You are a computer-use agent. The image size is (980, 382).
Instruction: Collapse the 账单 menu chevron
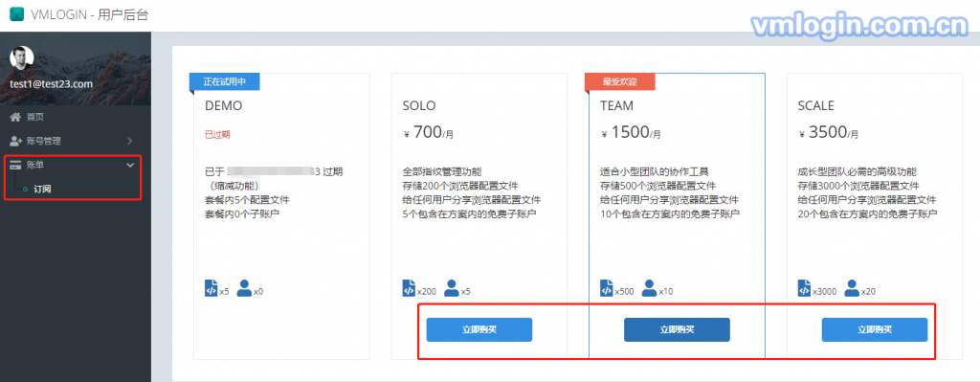(130, 165)
